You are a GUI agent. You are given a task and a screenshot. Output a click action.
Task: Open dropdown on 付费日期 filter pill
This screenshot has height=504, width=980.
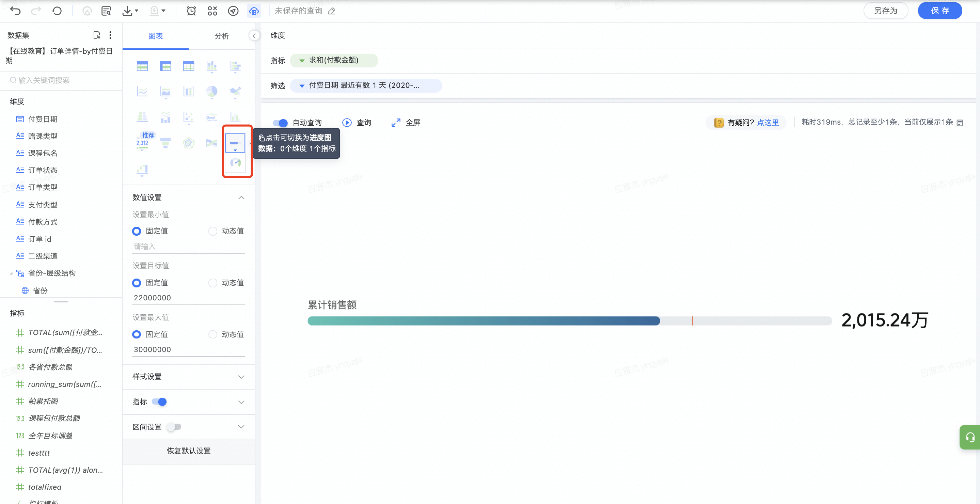(302, 85)
